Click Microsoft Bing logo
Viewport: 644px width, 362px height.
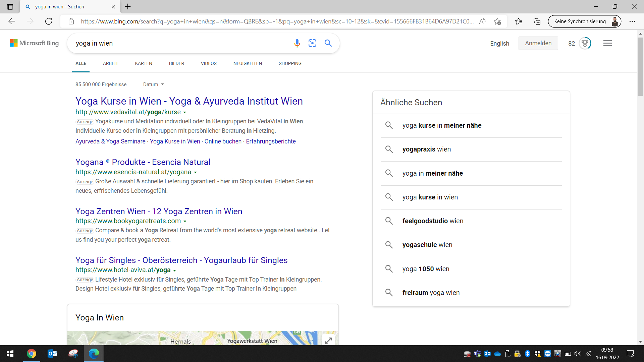(34, 43)
